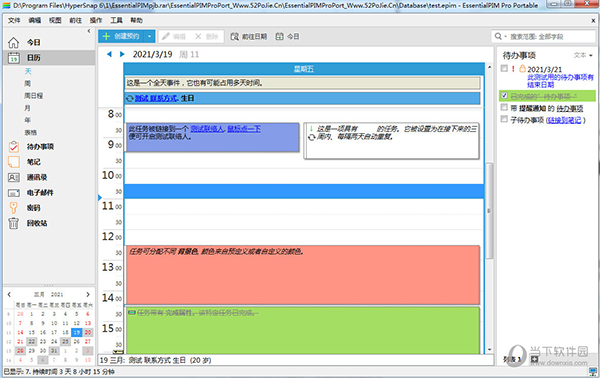The image size is (600, 378).
Task: Click mini calendar header 三月 2021
Action: click(49, 294)
